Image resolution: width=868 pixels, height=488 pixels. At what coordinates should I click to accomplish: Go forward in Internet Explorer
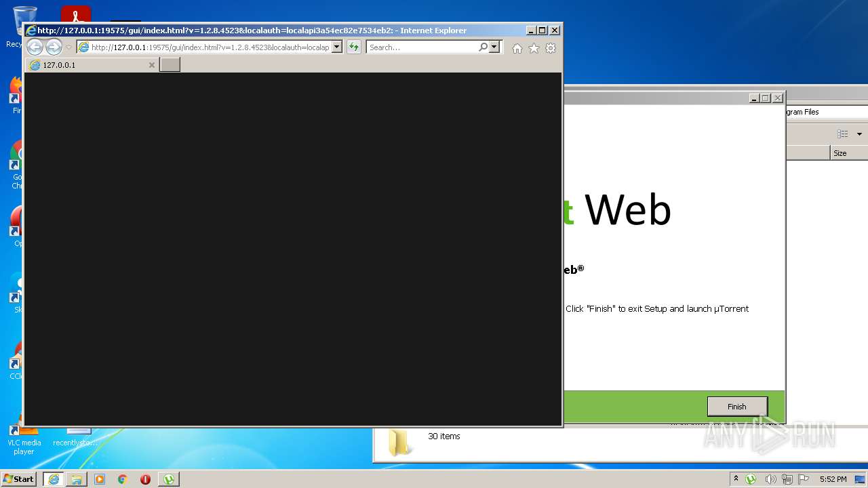(54, 47)
